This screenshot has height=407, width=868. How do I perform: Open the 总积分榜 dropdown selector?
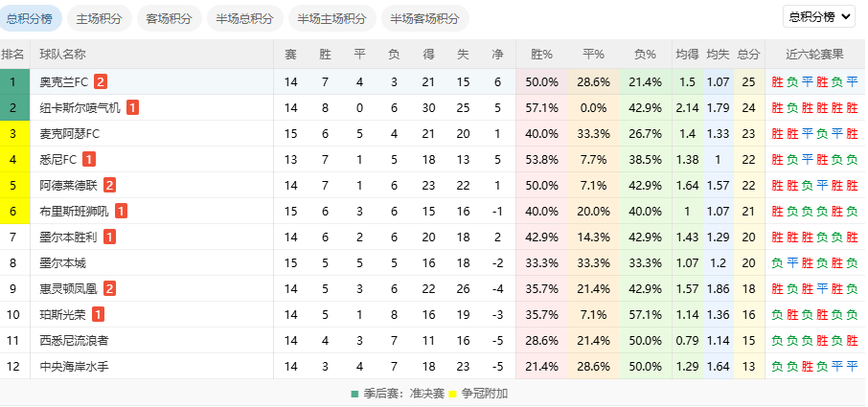point(822,16)
